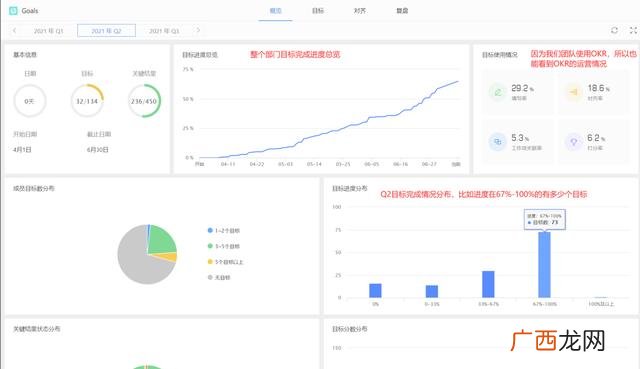Screen dimensions: 640x369
Task: Click the green pencil icon beside 29.2%
Action: 498,92
